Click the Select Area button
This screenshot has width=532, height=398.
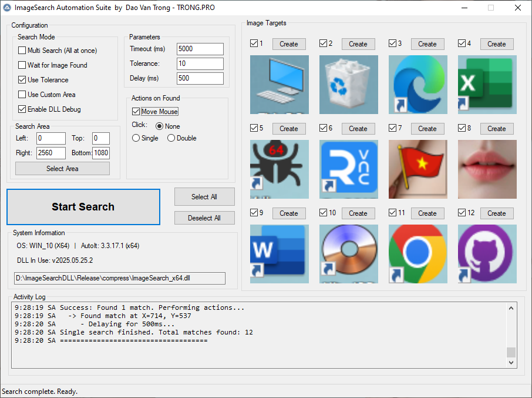[x=62, y=169]
